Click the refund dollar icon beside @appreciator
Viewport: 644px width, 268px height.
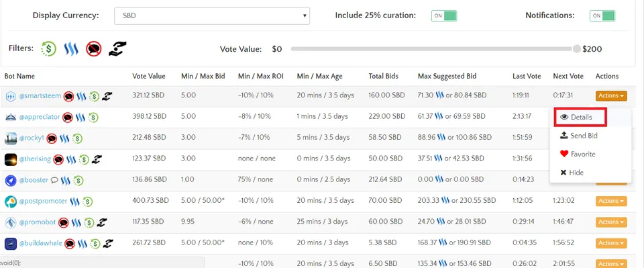coord(93,117)
